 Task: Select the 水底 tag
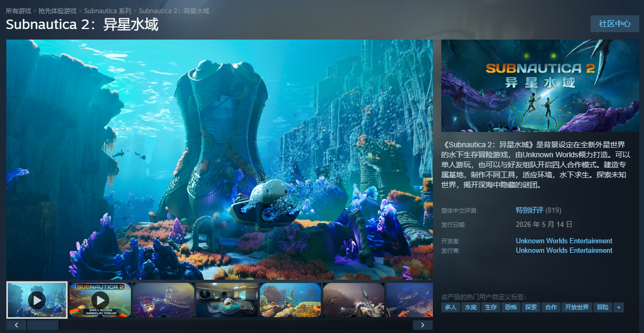(x=471, y=307)
